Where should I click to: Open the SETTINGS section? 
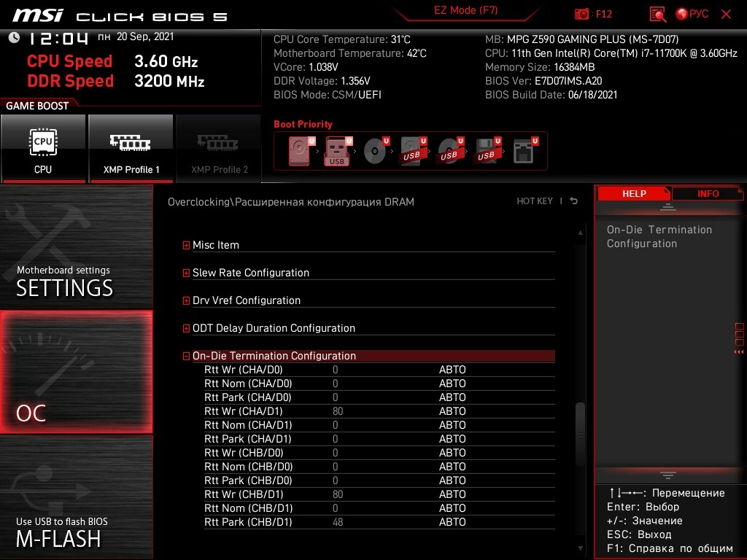click(76, 246)
